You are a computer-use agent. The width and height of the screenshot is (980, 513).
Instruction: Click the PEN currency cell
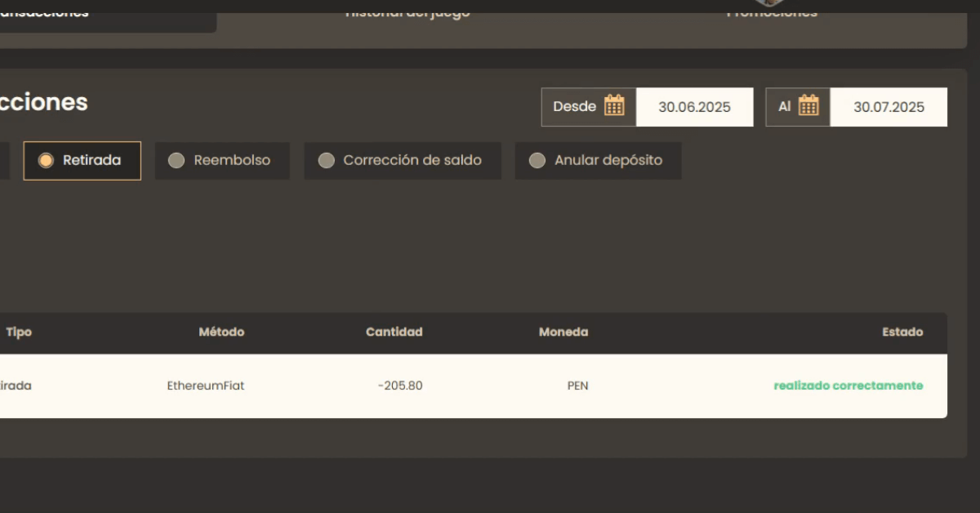(x=577, y=386)
